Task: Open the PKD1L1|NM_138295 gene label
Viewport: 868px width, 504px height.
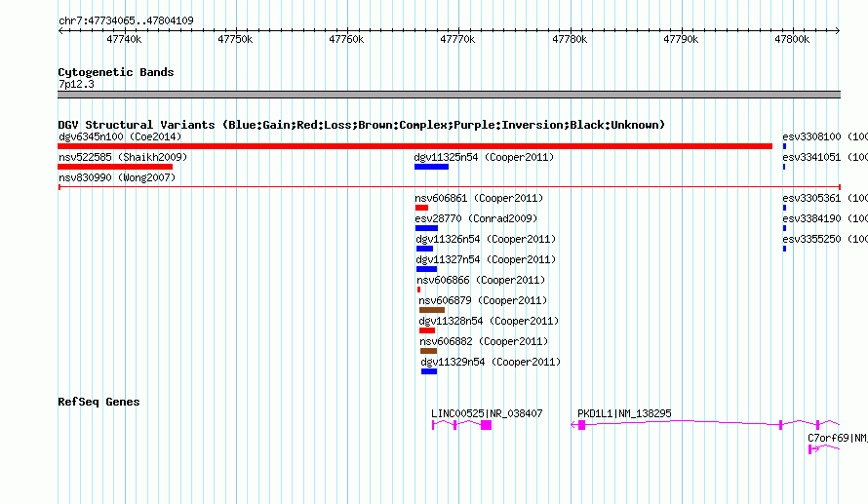Action: (x=624, y=413)
